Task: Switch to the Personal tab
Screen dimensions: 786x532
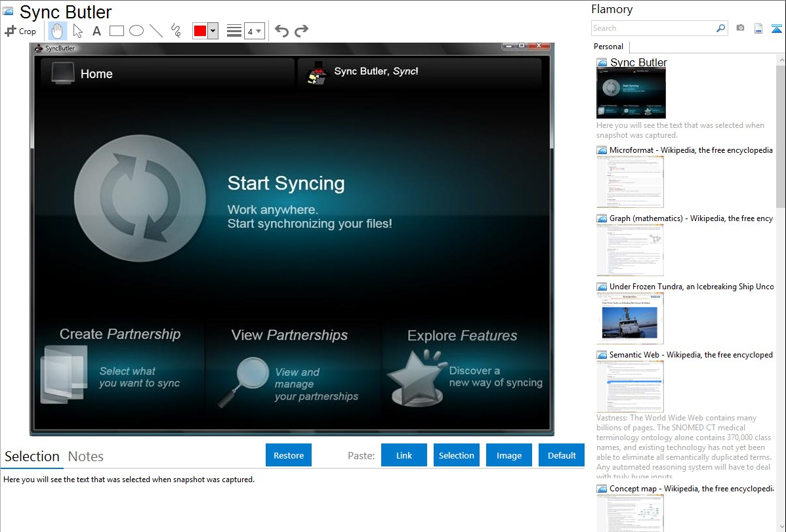Action: [x=609, y=47]
